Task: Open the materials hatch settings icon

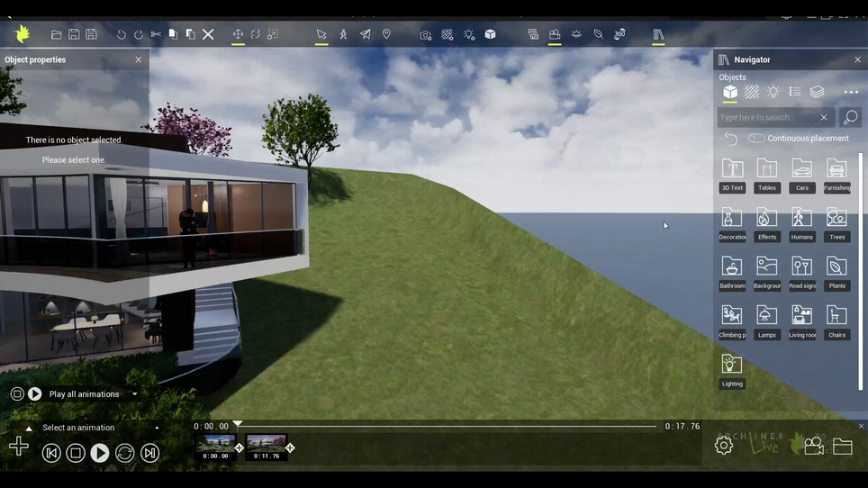Action: tap(448, 34)
